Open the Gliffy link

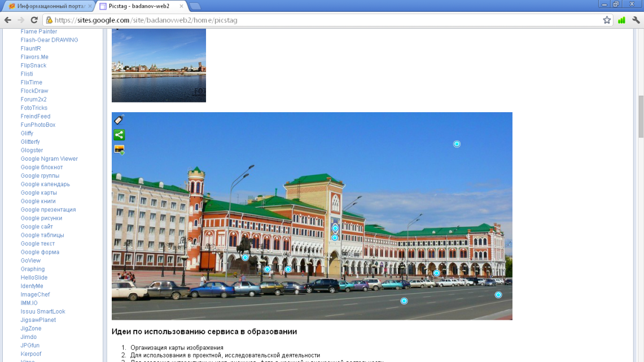point(27,134)
